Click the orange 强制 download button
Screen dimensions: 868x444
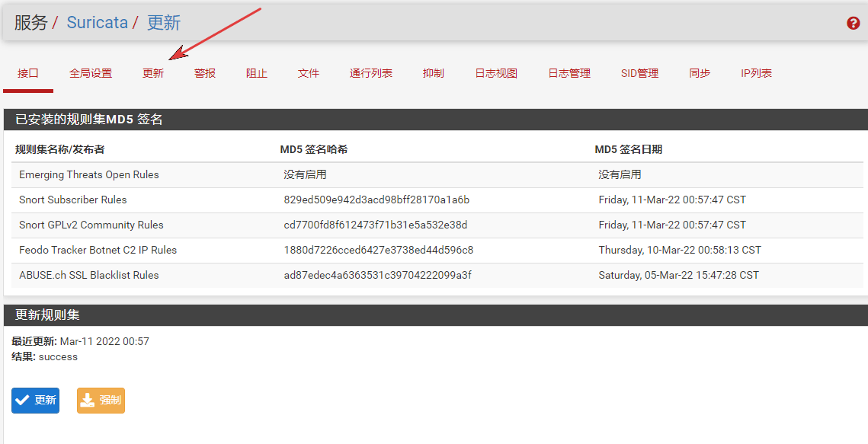coord(101,400)
